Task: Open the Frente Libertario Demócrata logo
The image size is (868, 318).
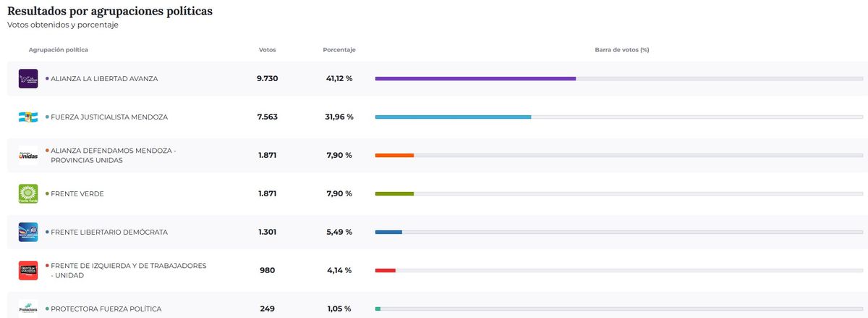Action: point(28,232)
